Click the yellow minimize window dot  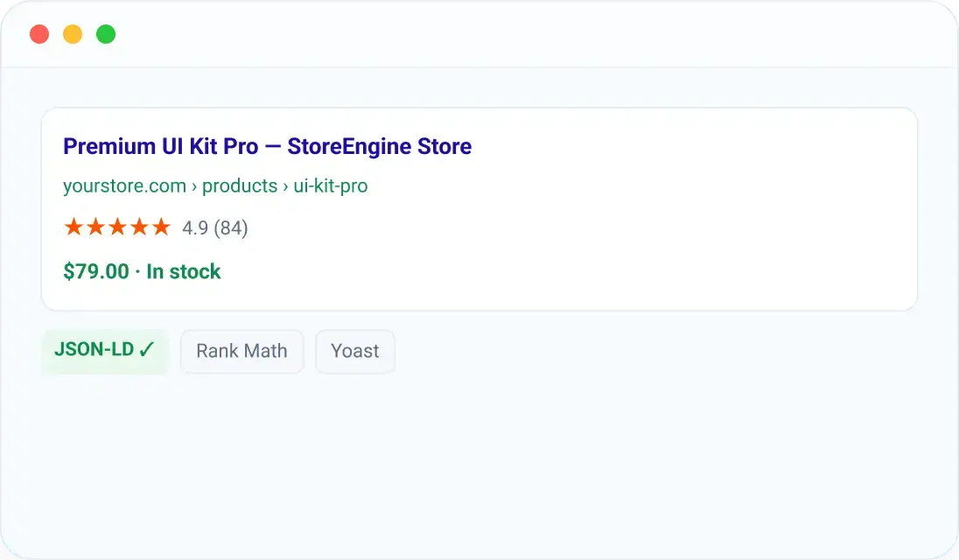[x=73, y=34]
